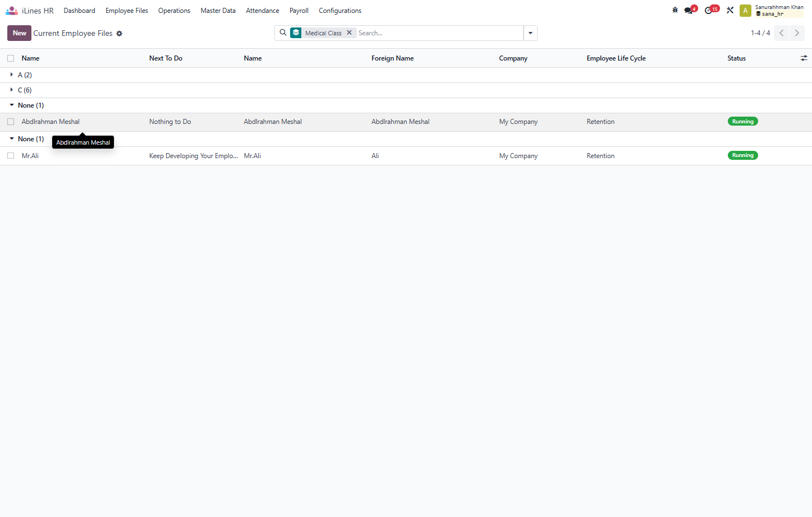Open the iLines HR app logo
The width and height of the screenshot is (812, 517).
coord(11,11)
